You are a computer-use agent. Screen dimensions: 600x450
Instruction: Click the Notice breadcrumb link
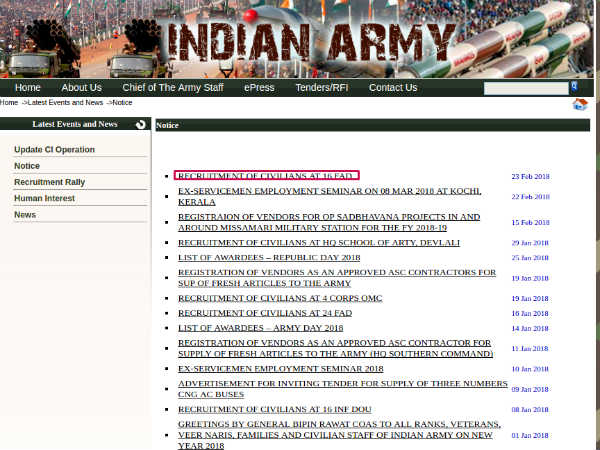click(122, 103)
